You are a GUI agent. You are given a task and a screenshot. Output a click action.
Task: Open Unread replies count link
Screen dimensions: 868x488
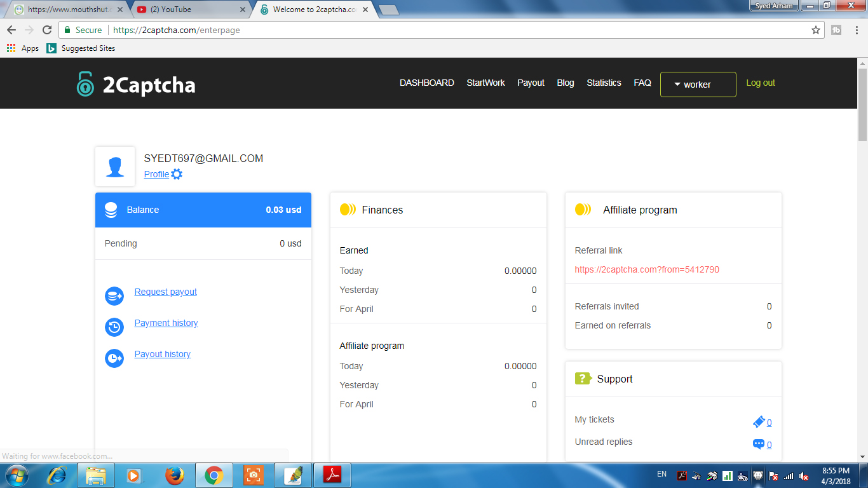(769, 445)
